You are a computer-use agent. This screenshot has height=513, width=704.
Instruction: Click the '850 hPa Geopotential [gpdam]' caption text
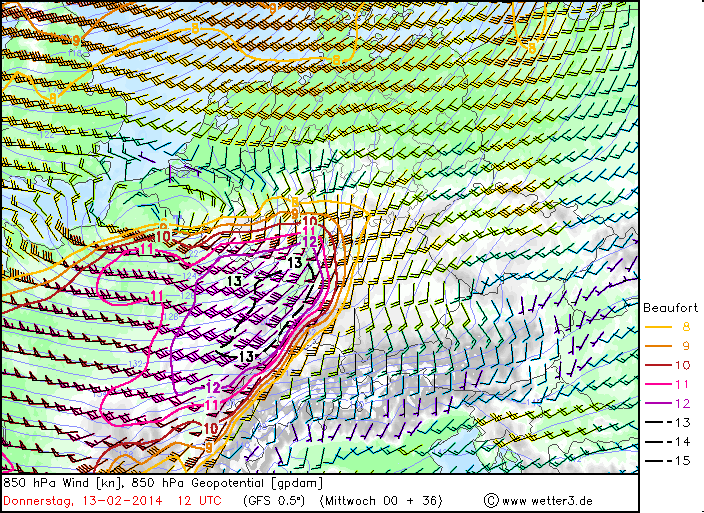tap(226, 483)
